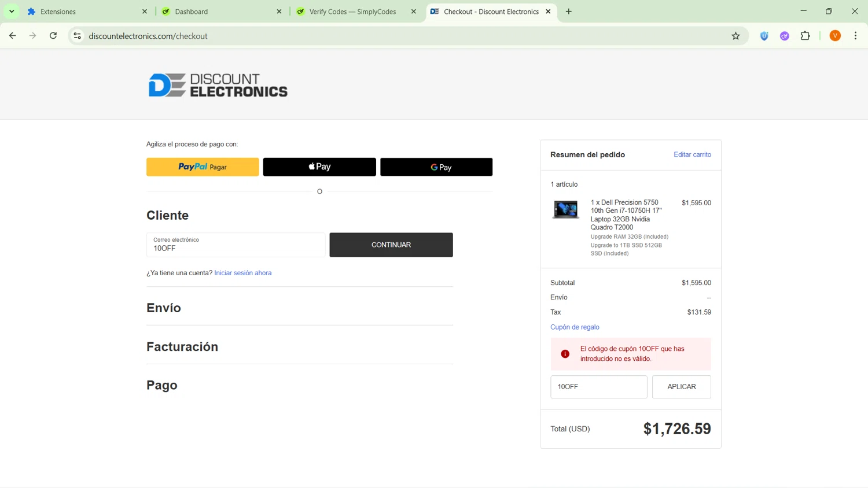This screenshot has height=488, width=868.
Task: Open Iniciar sesión ahora link
Action: point(243,273)
